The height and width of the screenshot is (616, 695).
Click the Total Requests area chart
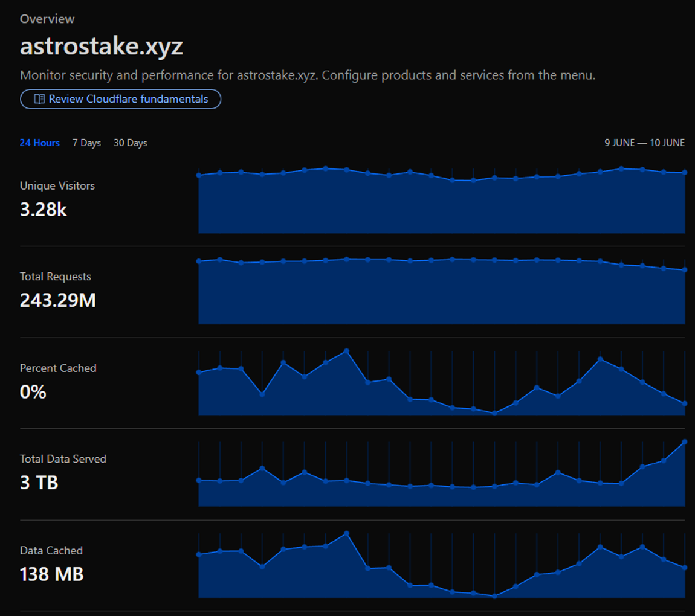(441, 292)
